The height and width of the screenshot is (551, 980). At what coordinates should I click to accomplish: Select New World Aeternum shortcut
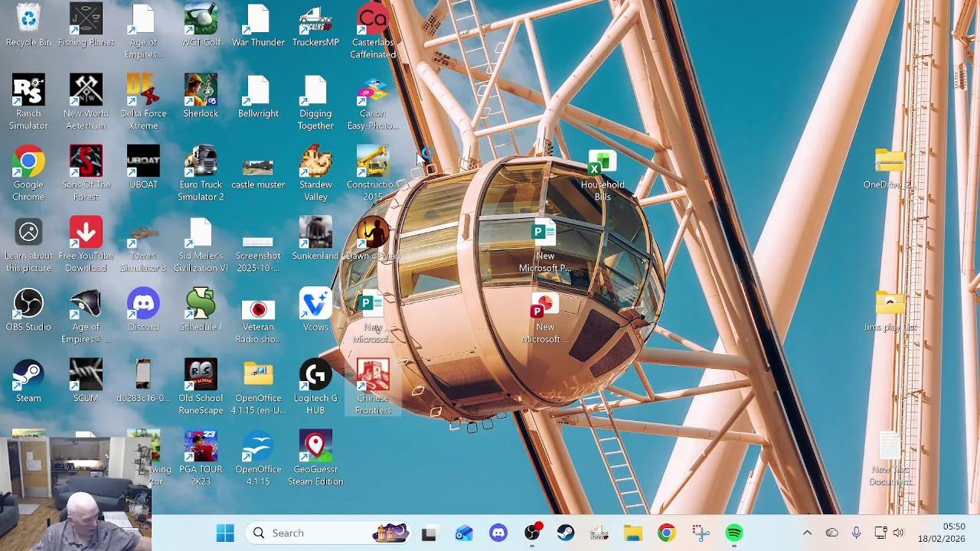tap(86, 103)
